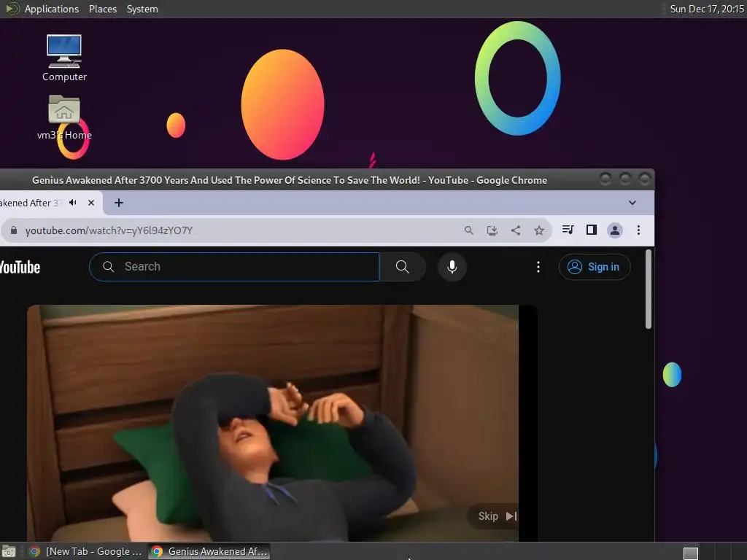Screen dimensions: 747x560
Task: Open the Applications menu
Action: [52, 9]
